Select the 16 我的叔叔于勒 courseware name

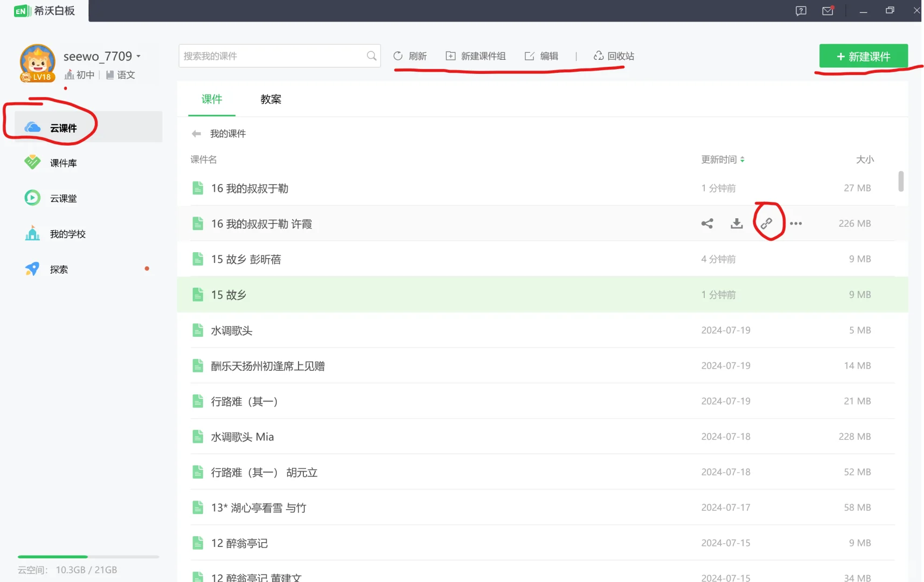point(249,188)
